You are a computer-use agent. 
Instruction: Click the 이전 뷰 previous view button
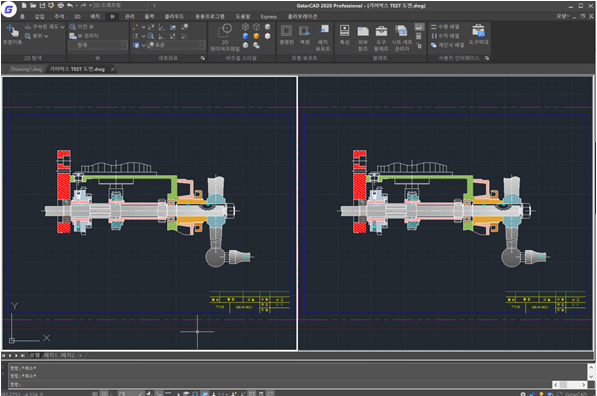[x=82, y=27]
